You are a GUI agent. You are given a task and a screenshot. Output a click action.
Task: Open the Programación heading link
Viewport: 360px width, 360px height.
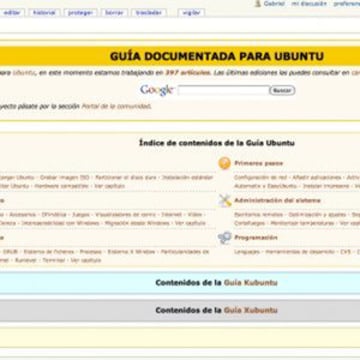click(256, 238)
